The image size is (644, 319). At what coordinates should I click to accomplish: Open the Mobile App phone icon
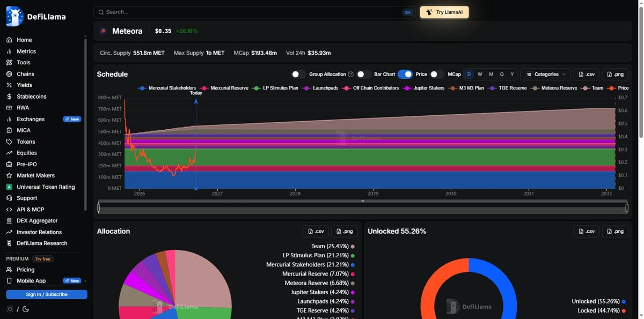9,281
